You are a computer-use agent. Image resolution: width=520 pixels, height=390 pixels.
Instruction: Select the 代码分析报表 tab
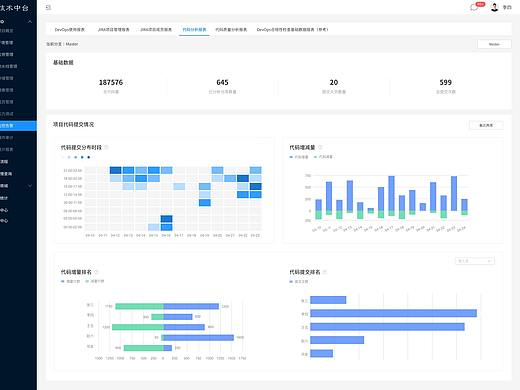pyautogui.click(x=194, y=30)
